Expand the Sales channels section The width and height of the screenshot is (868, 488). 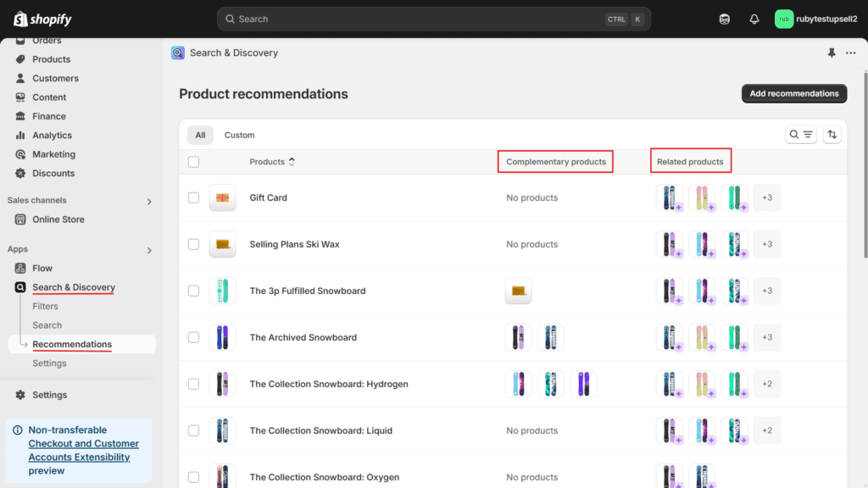149,202
